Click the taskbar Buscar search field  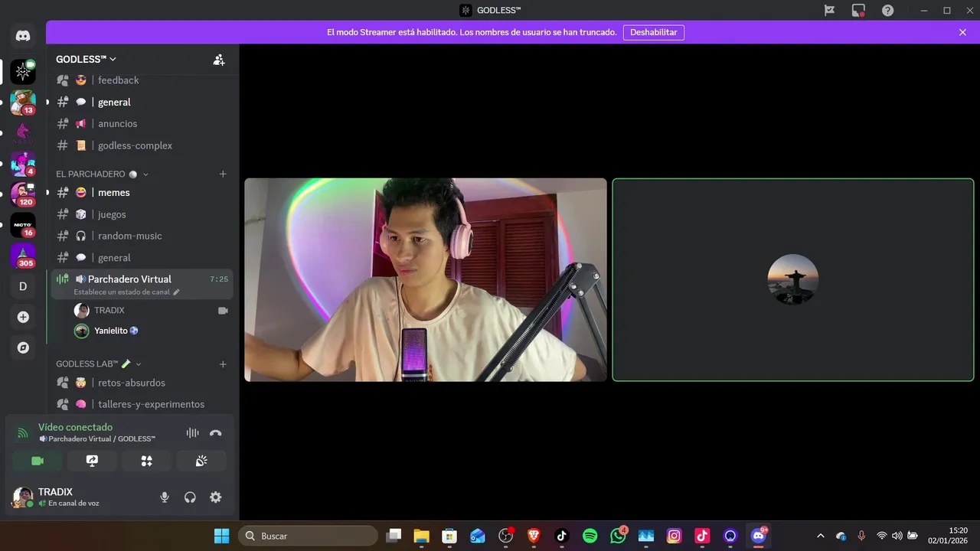[308, 536]
